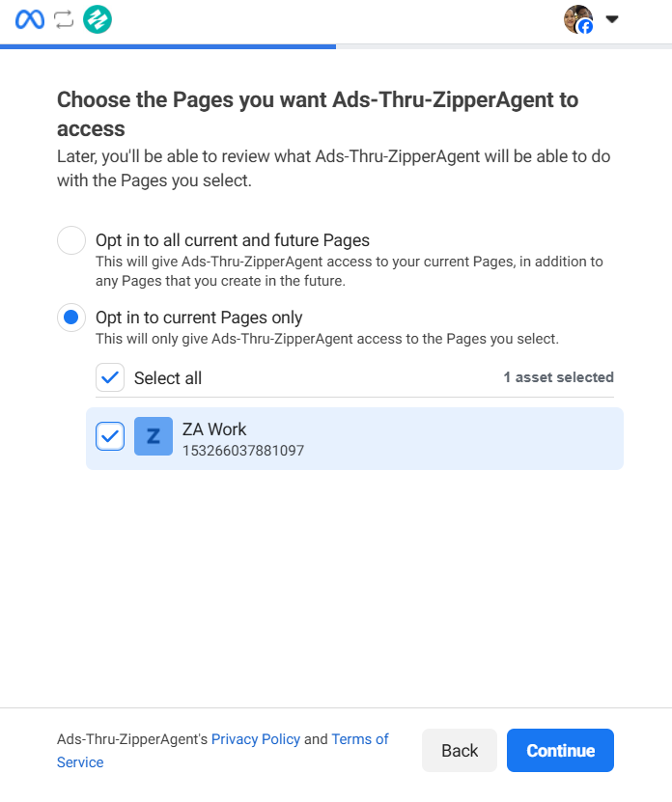Click the Facebook badge on the avatar
Image resolution: width=672 pixels, height=802 pixels.
coord(585,27)
